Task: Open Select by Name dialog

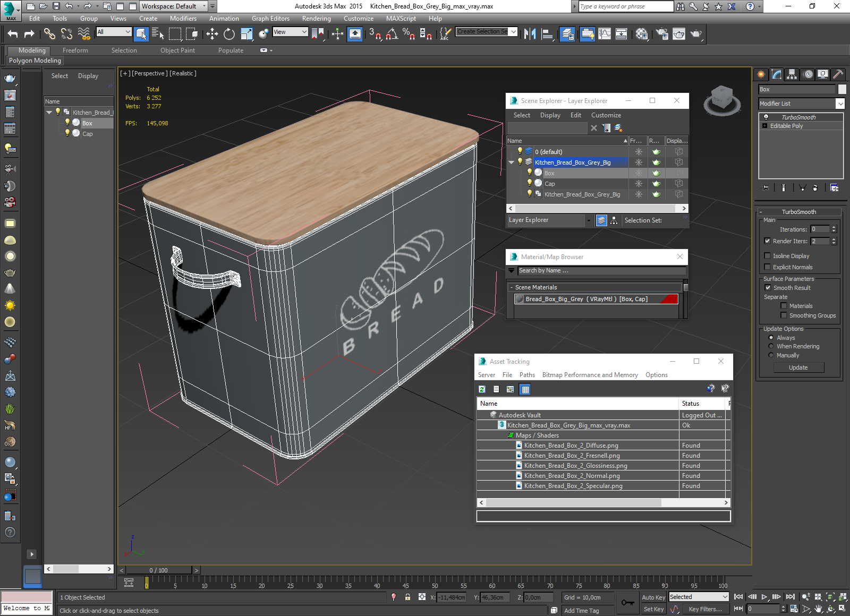Action: point(158,34)
